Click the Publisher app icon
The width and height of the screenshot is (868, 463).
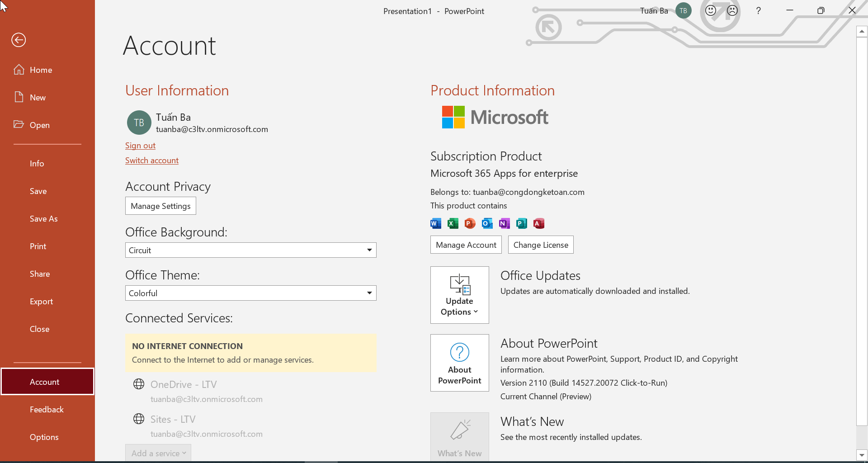[x=522, y=223]
